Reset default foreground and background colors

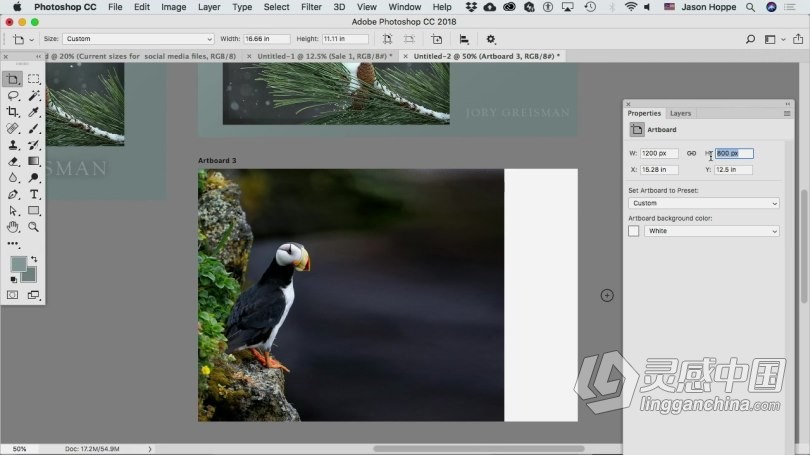13,279
